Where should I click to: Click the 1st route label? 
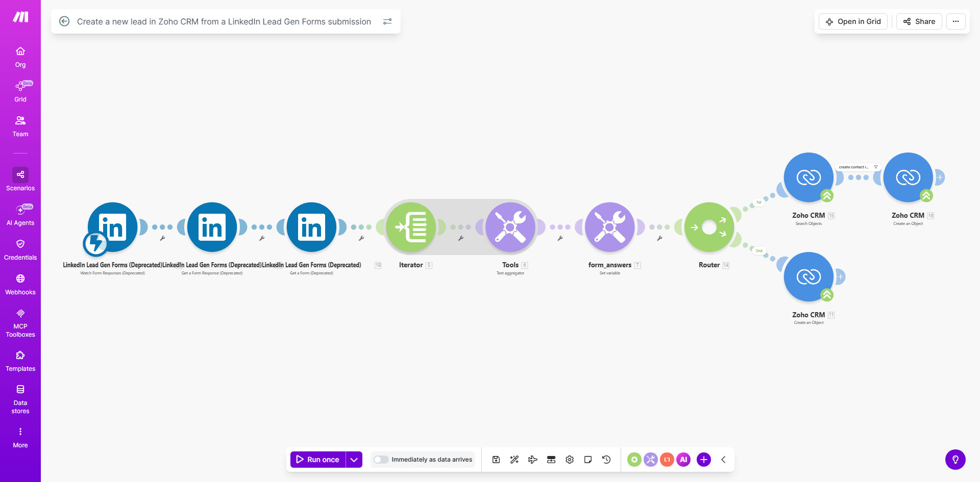pos(759,202)
